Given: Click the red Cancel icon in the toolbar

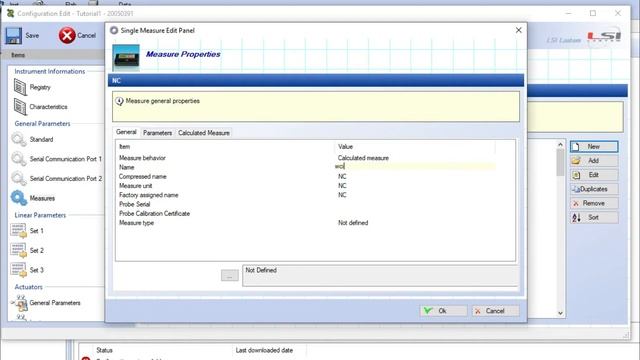Looking at the screenshot, I should pyautogui.click(x=67, y=36).
